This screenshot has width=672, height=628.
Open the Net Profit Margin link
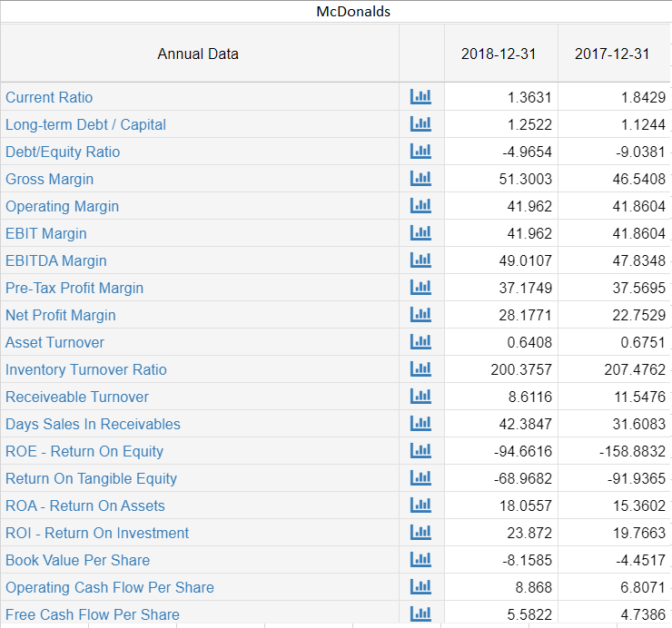pos(61,315)
